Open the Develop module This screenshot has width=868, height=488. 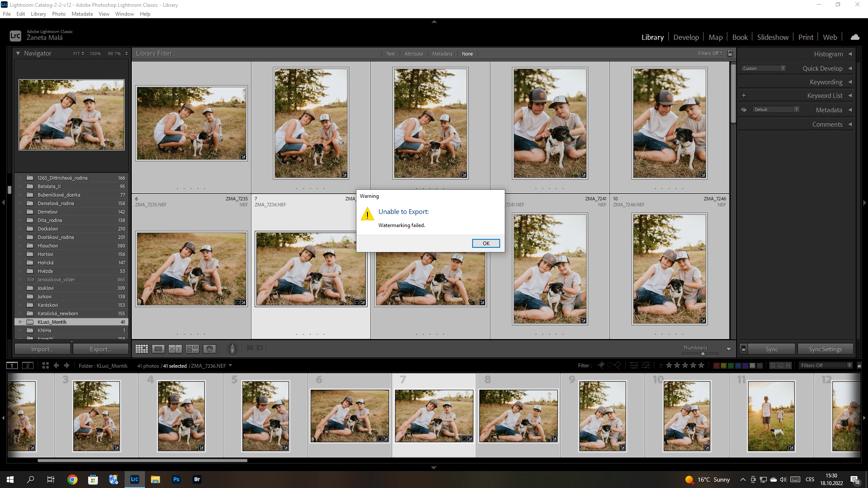[686, 37]
